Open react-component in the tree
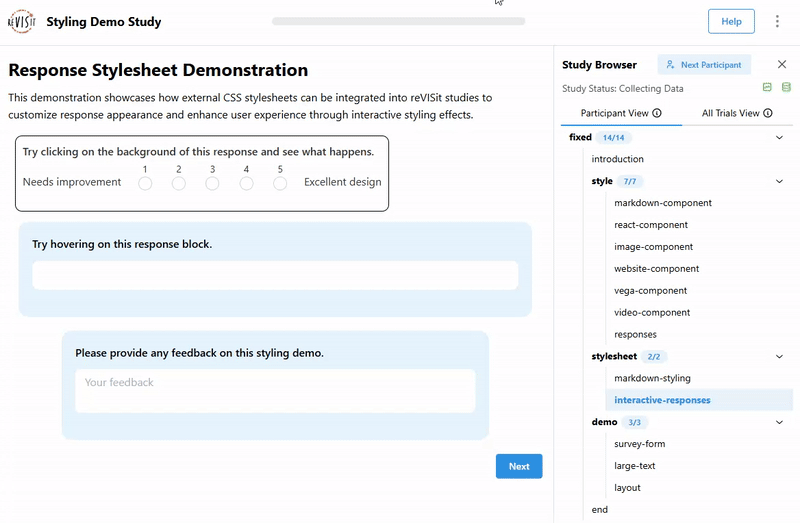Screen dimensions: 800x523 tap(651, 225)
